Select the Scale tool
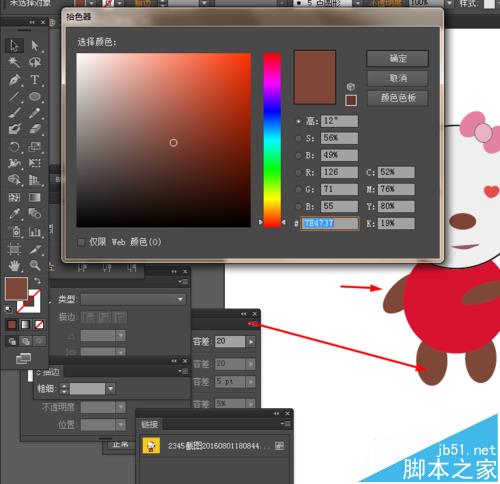This screenshot has height=484, width=500. coord(35,147)
